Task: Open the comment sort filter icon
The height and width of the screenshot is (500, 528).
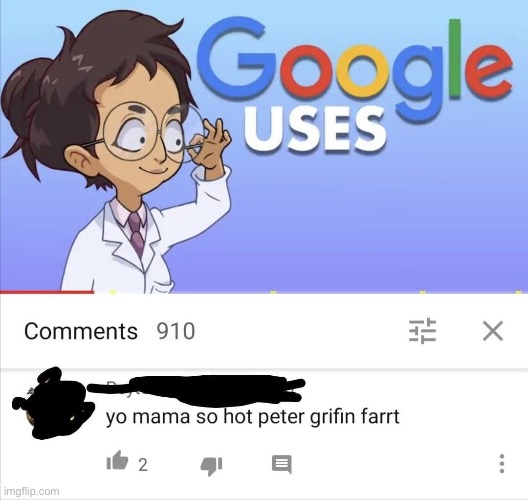Action: [423, 330]
